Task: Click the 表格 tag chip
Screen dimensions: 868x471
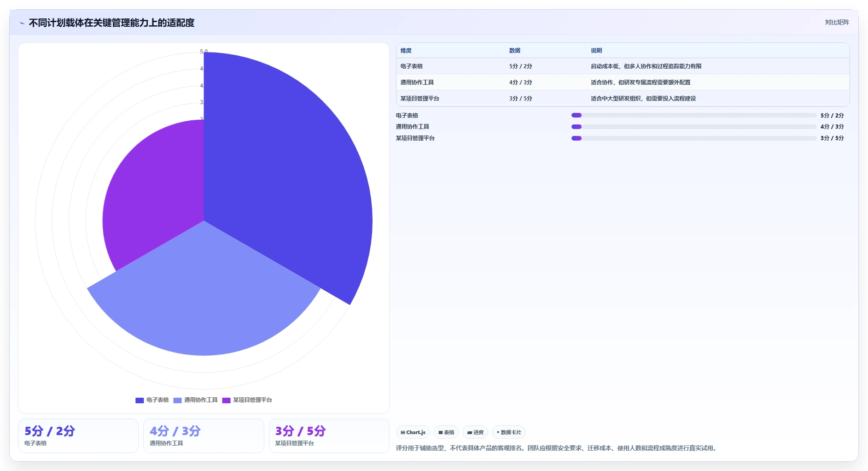Action: pos(446,432)
